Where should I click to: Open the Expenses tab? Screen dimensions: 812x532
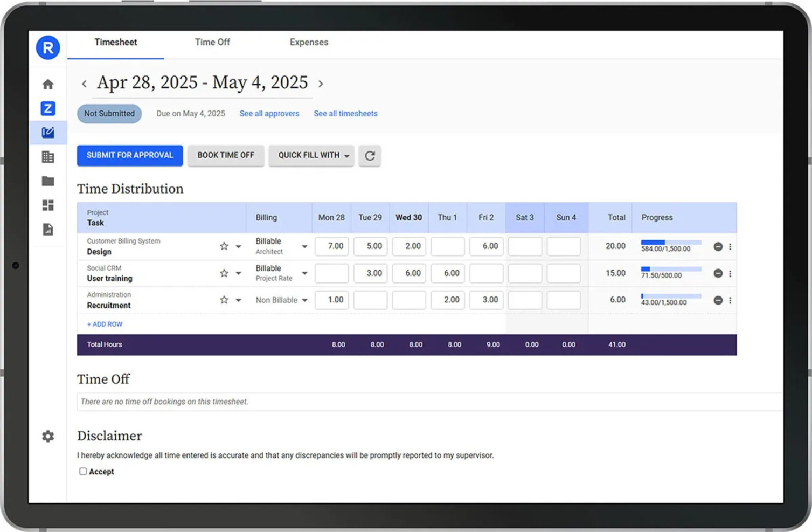308,42
